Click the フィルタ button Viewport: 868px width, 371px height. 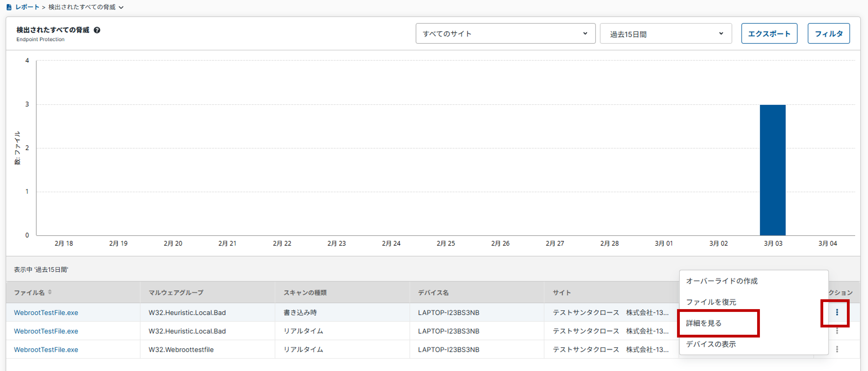828,34
